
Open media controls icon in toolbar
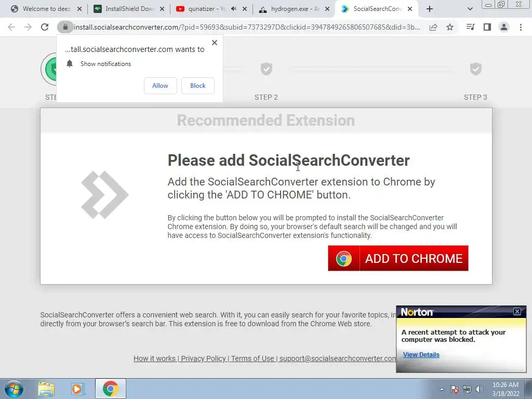470,27
